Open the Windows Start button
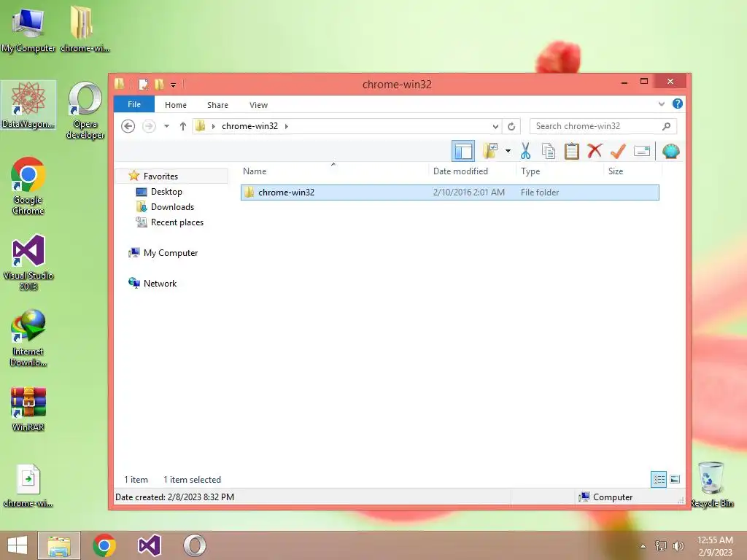The image size is (747, 560). point(18,545)
